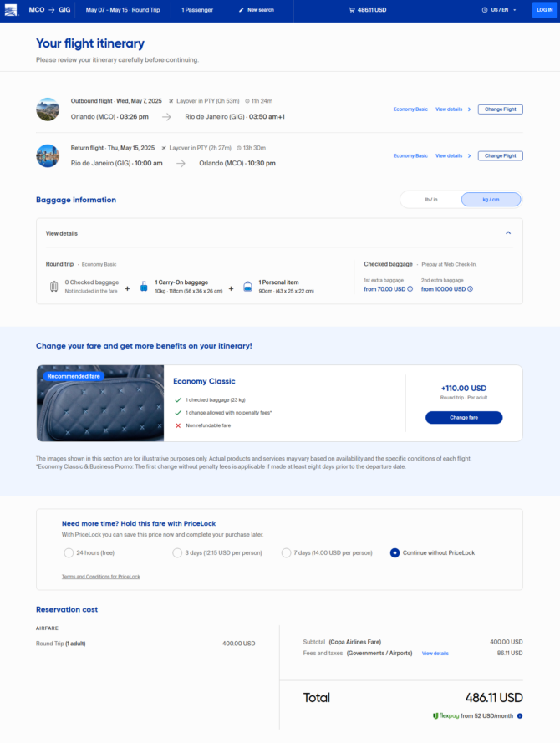
Task: Click the outbound layover plane icon
Action: (171, 101)
